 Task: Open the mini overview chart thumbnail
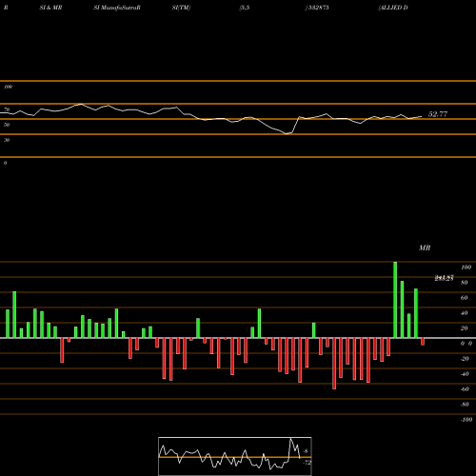(235, 456)
